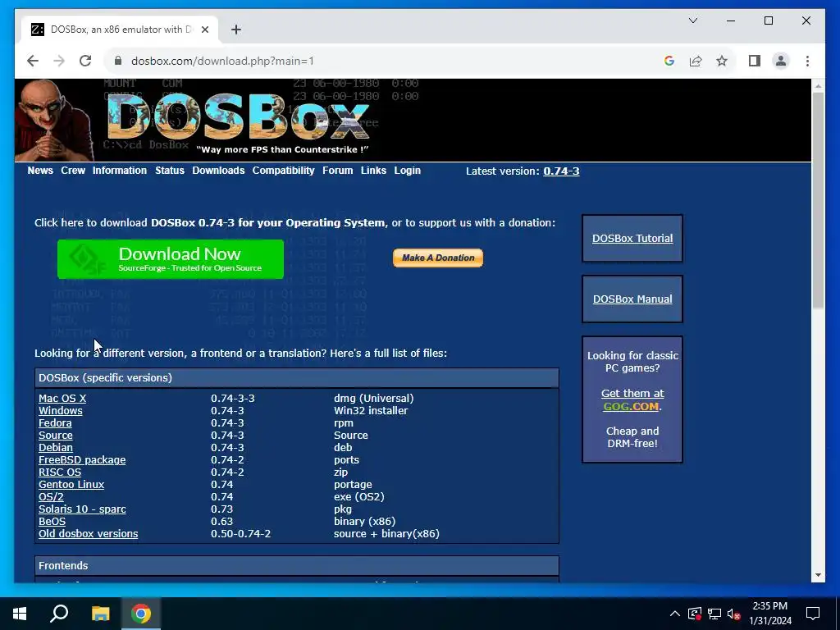Go to the Information section
The height and width of the screenshot is (630, 840).
(120, 171)
